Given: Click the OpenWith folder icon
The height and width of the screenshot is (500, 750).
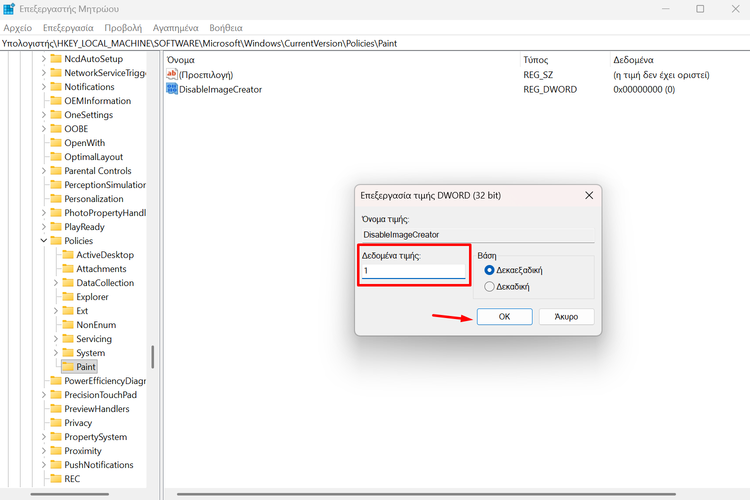Looking at the screenshot, I should tap(56, 143).
